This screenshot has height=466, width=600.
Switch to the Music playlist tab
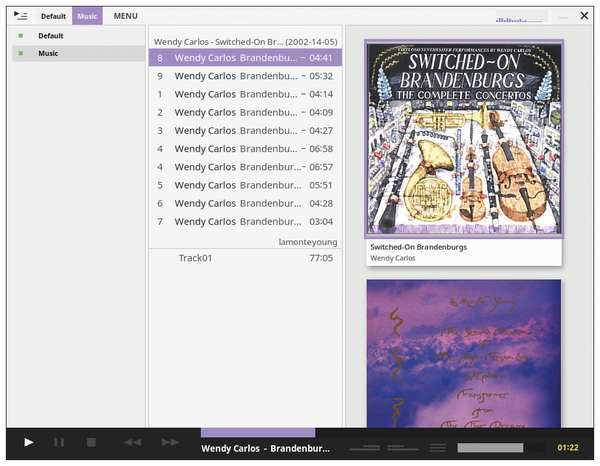tap(87, 16)
